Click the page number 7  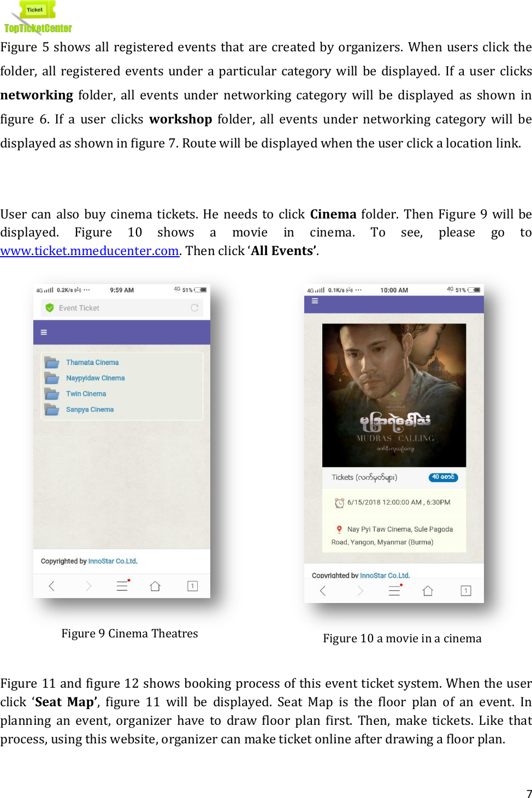pos(529,794)
